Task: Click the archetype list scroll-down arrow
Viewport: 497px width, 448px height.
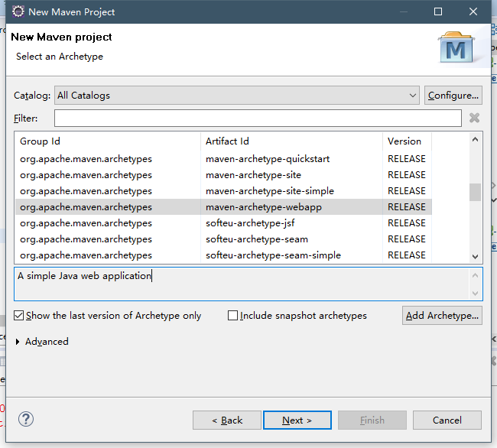Action: (475, 257)
